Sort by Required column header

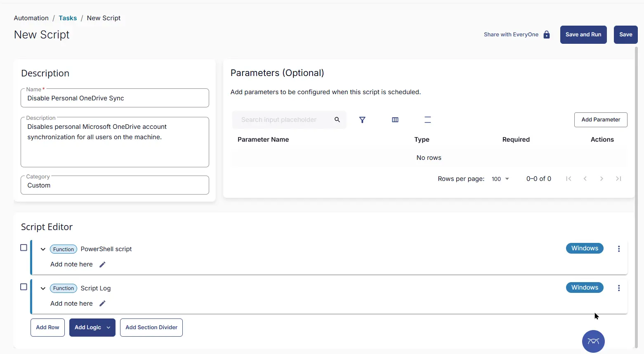[516, 140]
